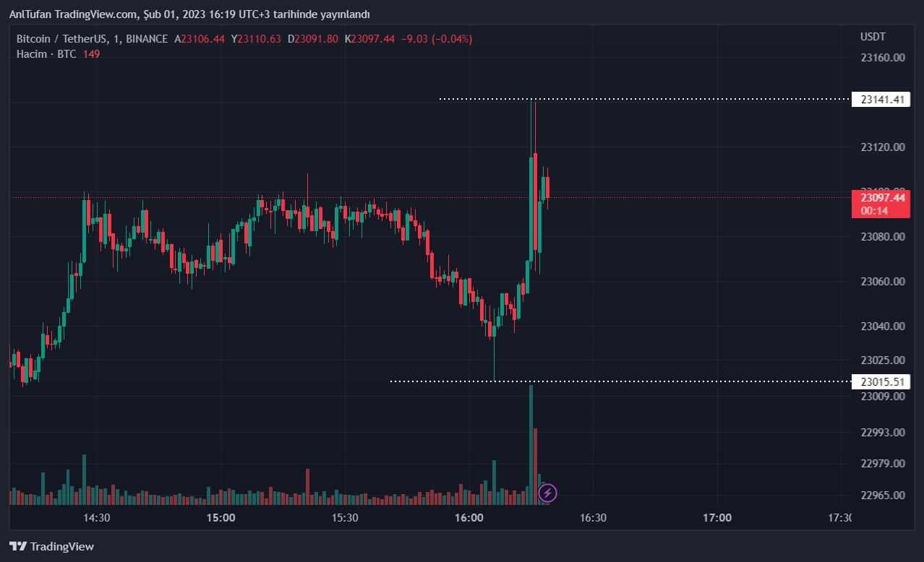Click the 15:00 time axis label

pyautogui.click(x=221, y=518)
